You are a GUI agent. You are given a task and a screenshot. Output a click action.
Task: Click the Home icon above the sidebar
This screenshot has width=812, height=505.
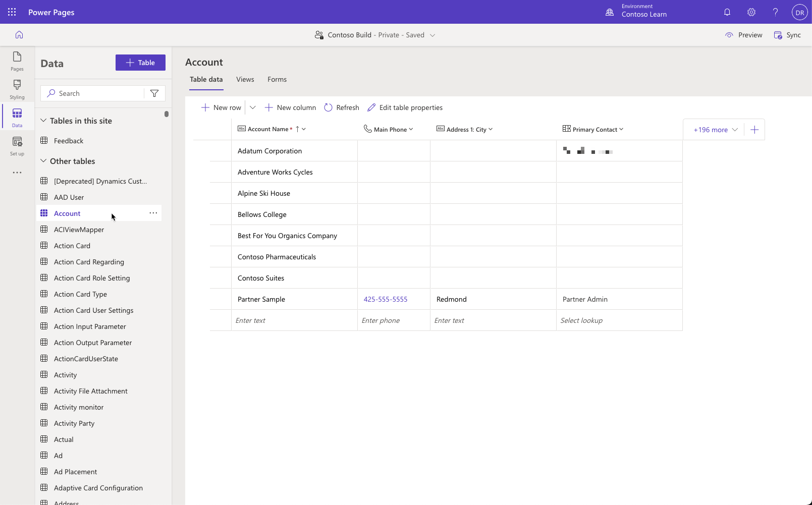pyautogui.click(x=18, y=35)
